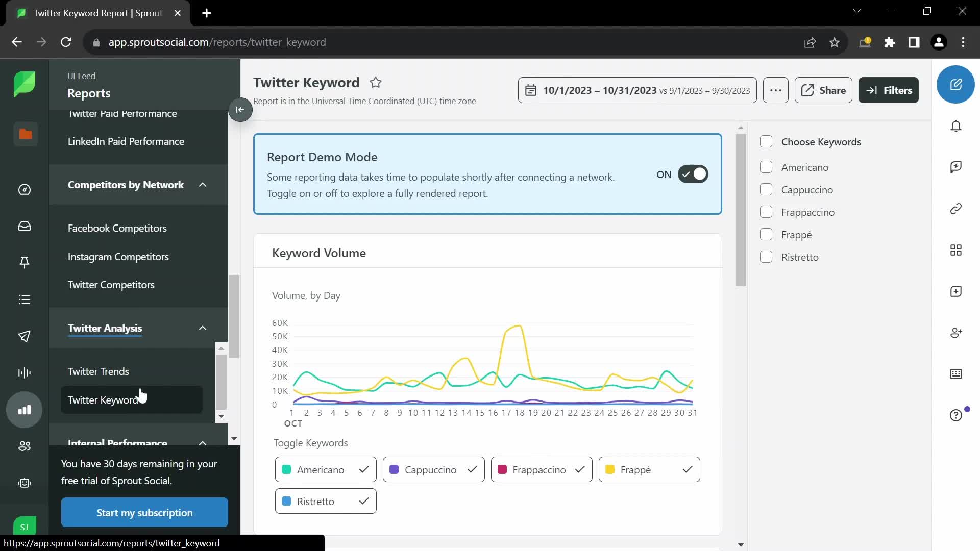Click the link/URL copy icon
Screen dimensions: 980x551
click(957, 209)
